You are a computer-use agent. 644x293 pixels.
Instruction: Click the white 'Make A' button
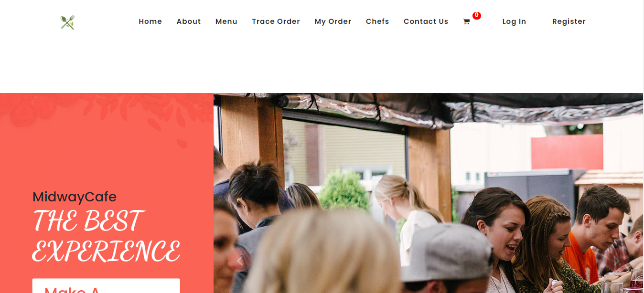(106, 286)
